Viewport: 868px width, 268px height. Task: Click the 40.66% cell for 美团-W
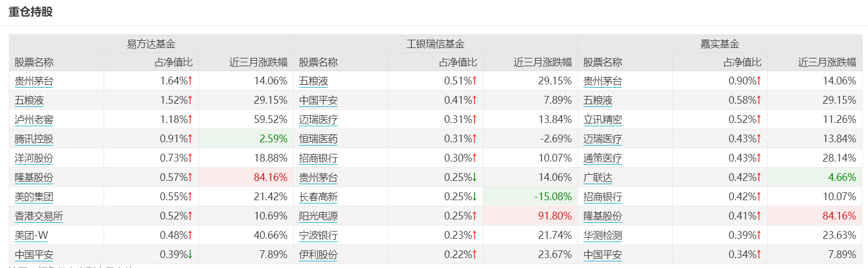246,235
